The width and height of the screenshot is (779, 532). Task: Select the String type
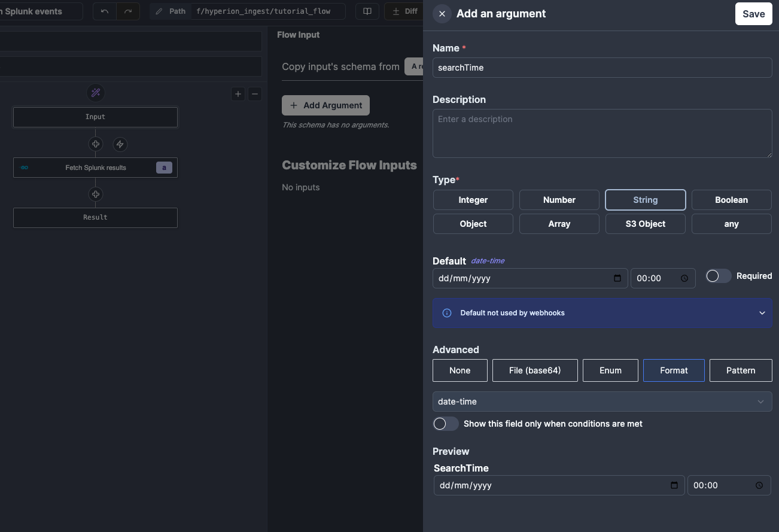[x=645, y=199]
